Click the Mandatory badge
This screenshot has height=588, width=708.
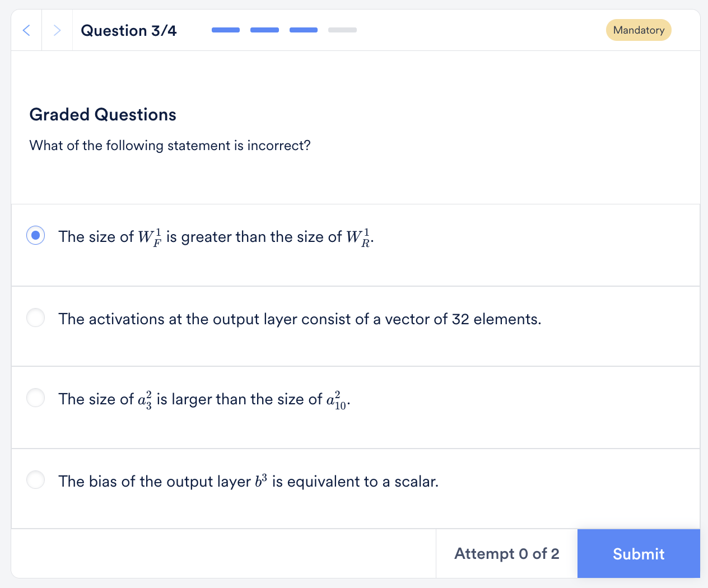pyautogui.click(x=639, y=30)
